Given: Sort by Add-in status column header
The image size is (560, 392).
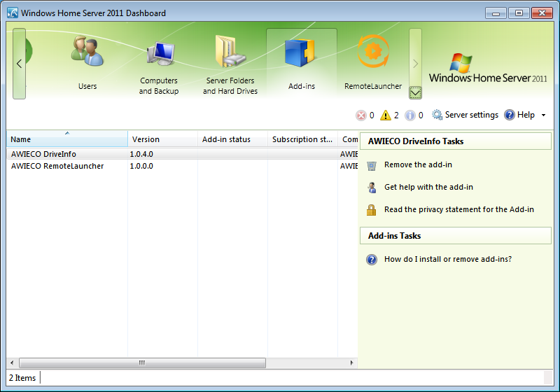Looking at the screenshot, I should coord(232,139).
